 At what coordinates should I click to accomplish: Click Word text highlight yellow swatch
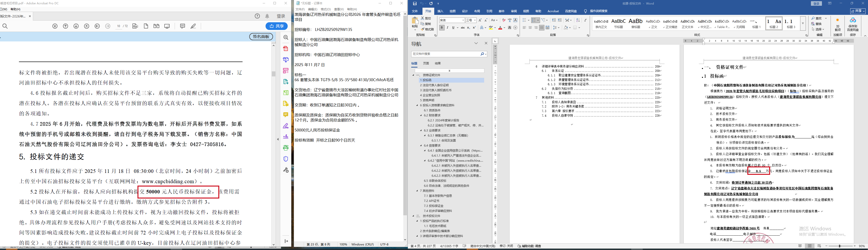(491, 28)
